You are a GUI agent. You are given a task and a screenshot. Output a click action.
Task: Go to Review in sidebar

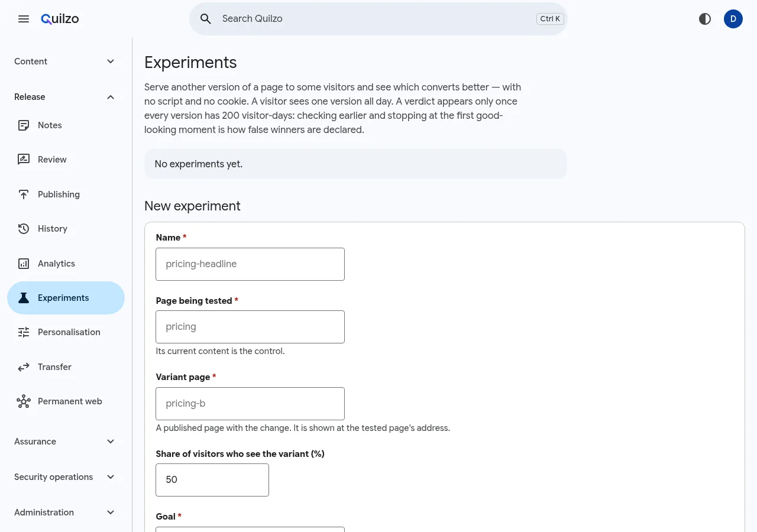(x=66, y=160)
